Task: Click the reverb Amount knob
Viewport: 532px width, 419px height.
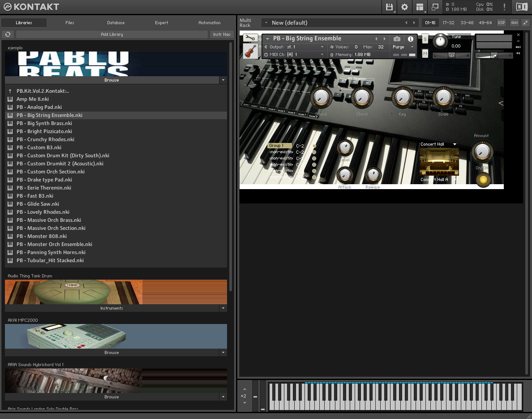Action: tap(482, 151)
